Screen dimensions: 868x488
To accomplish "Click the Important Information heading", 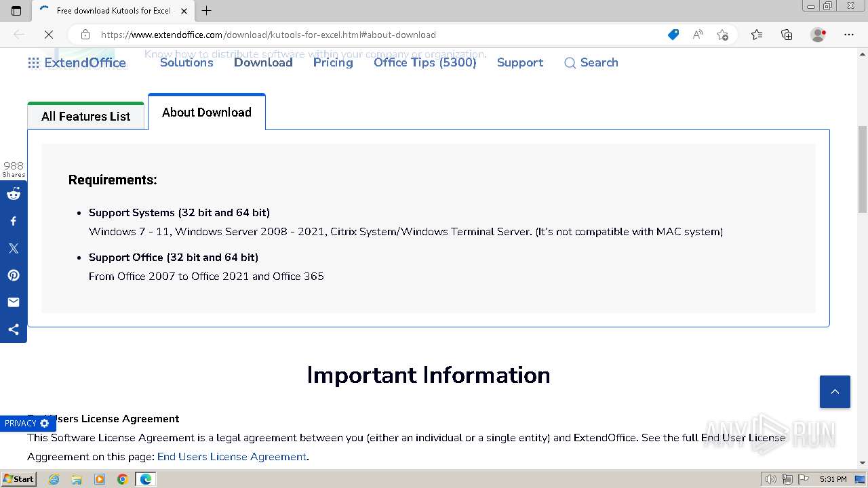I will [x=429, y=375].
